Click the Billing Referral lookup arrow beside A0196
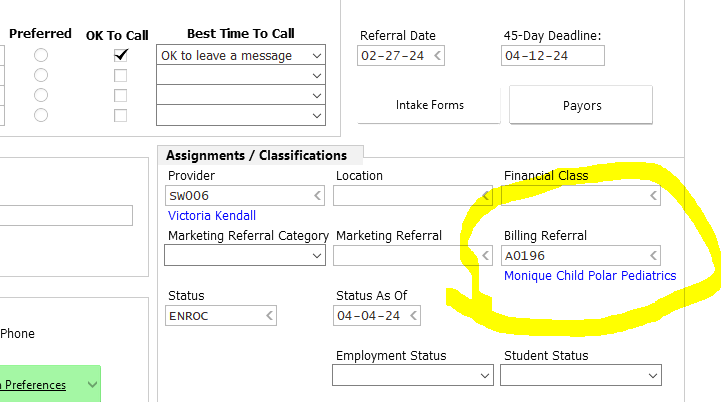721x402 pixels. pos(654,256)
